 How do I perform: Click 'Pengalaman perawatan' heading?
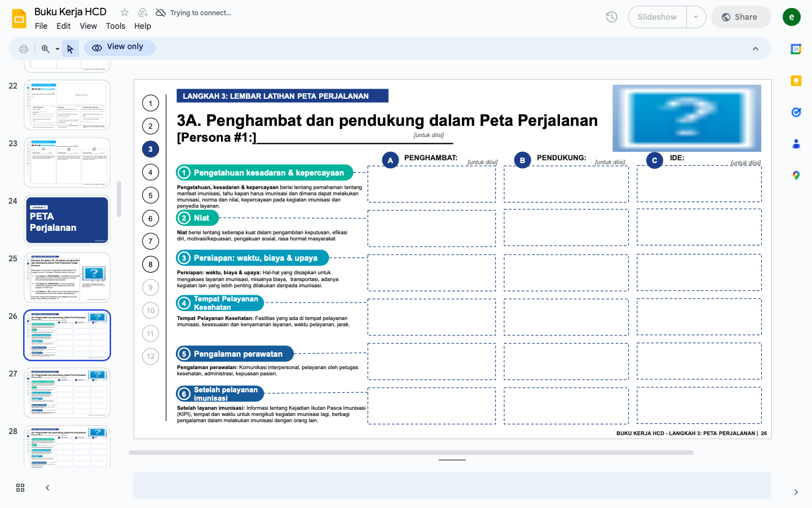pyautogui.click(x=235, y=354)
